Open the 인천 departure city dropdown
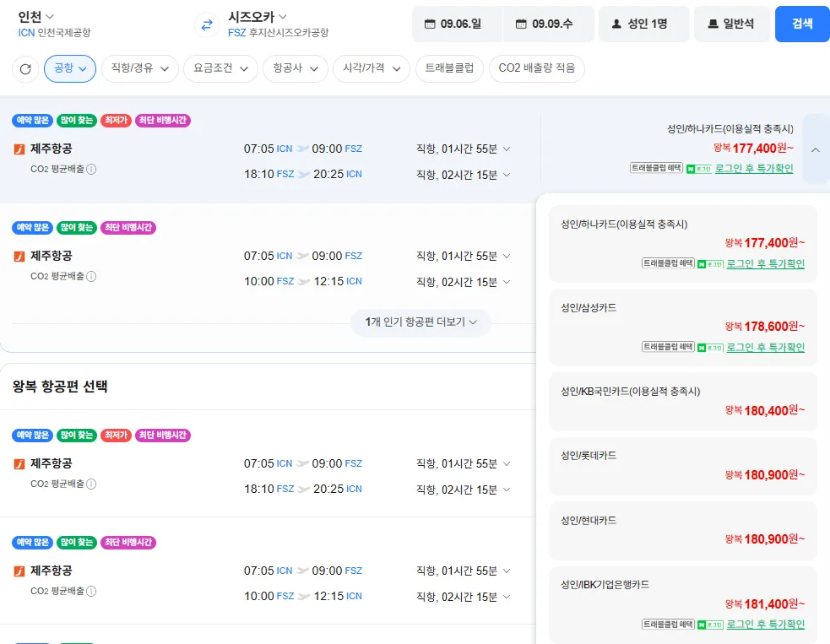Image resolution: width=830 pixels, height=644 pixels. (x=36, y=17)
